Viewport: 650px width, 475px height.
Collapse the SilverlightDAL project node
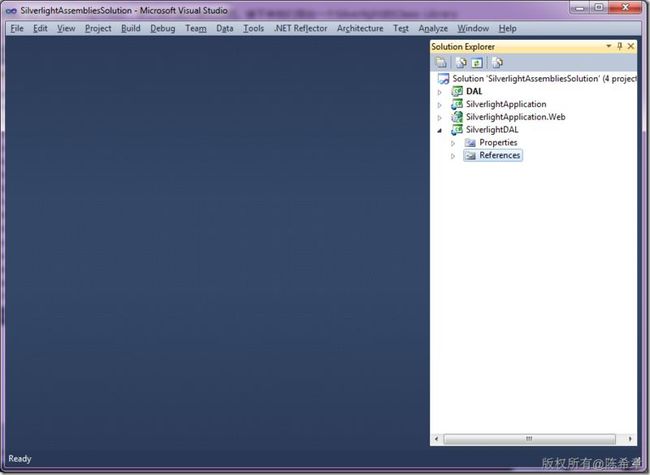pos(440,131)
